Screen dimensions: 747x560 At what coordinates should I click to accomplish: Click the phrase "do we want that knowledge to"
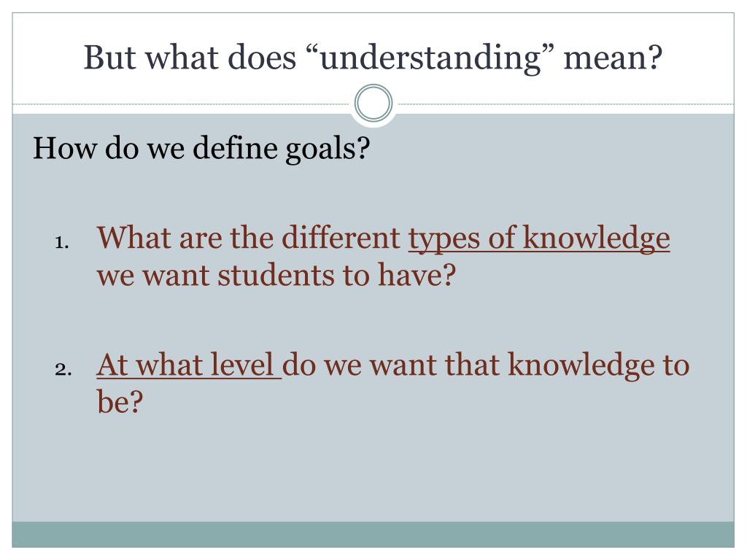pyautogui.click(x=486, y=365)
